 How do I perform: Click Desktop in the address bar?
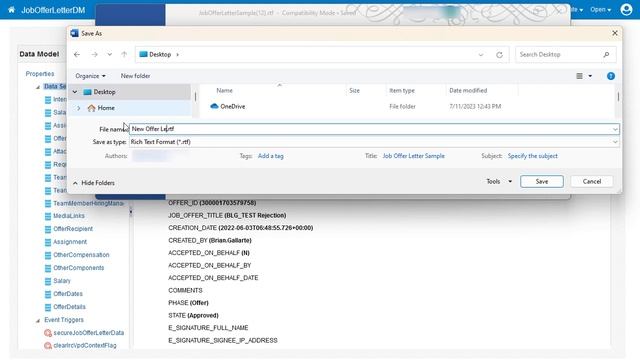[160, 54]
